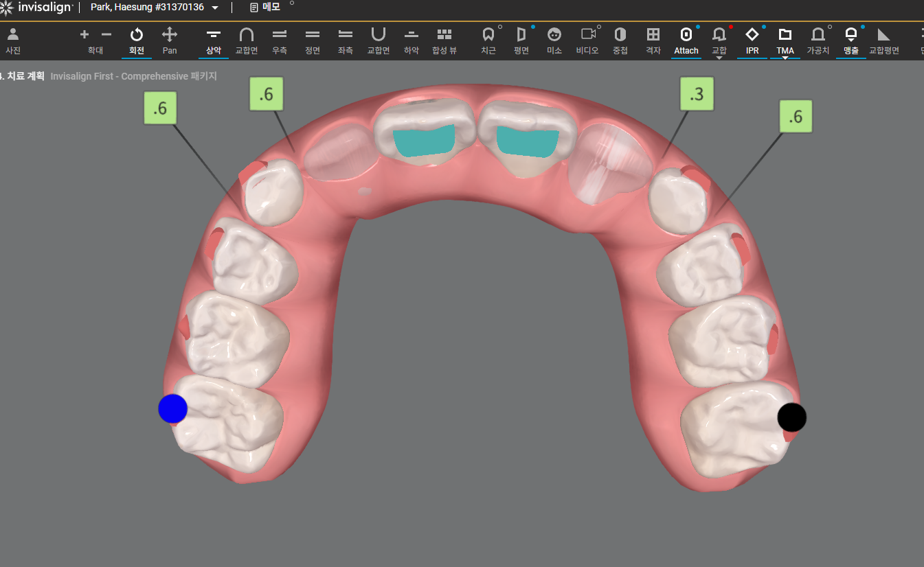Toggle IPR labels visibility
Screen dimensions: 924x567
click(x=752, y=40)
